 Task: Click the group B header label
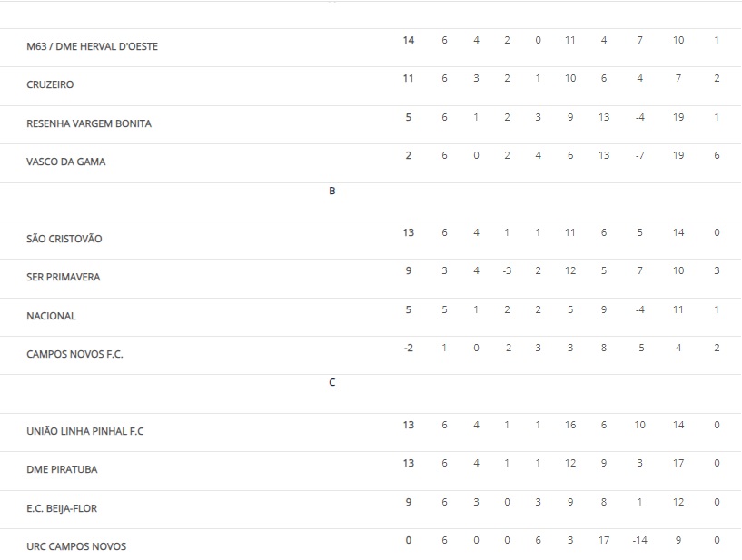click(332, 191)
